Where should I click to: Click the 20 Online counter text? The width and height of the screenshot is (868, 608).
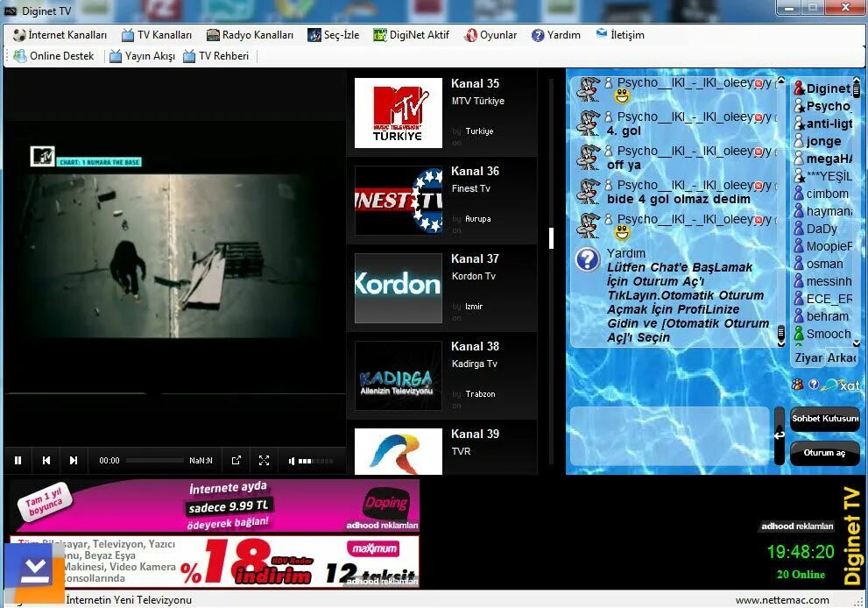tap(801, 574)
